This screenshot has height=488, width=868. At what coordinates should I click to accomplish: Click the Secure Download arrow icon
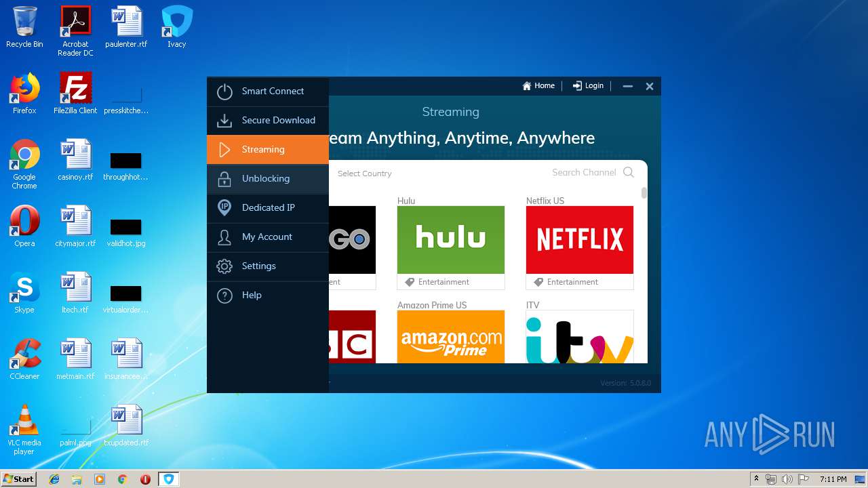[x=224, y=121]
